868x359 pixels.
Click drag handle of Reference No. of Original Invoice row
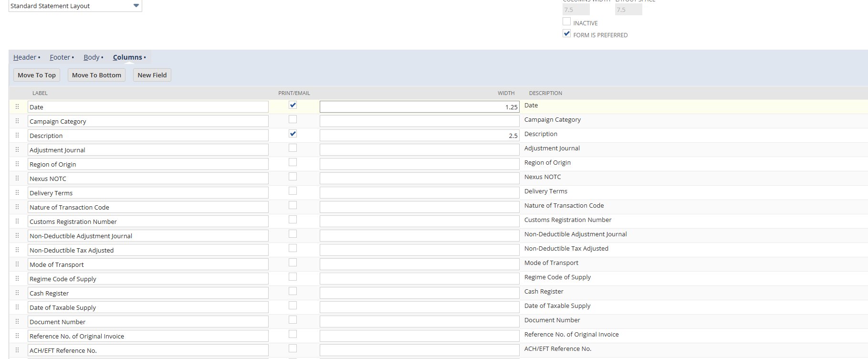click(17, 336)
